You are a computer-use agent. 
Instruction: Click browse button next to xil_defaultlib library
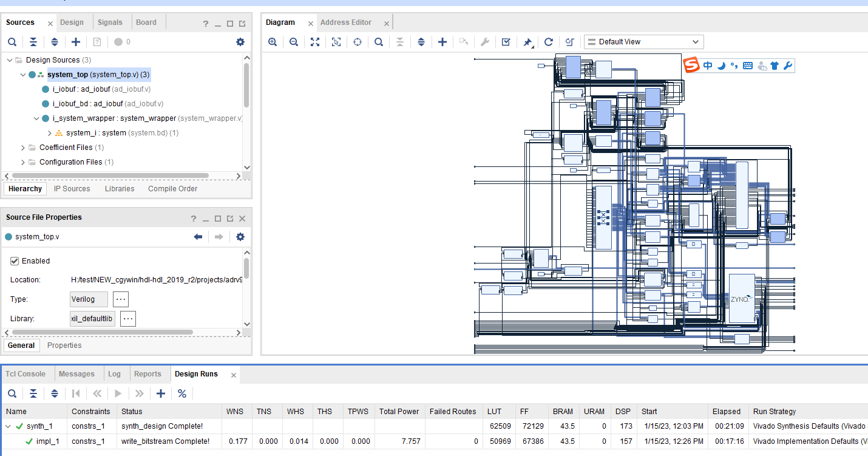coord(127,319)
